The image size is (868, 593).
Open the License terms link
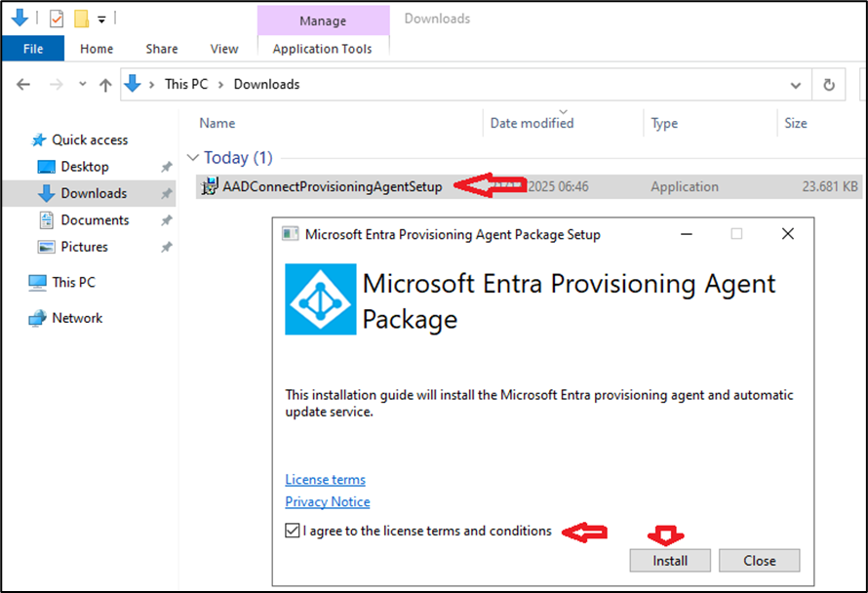(x=325, y=480)
